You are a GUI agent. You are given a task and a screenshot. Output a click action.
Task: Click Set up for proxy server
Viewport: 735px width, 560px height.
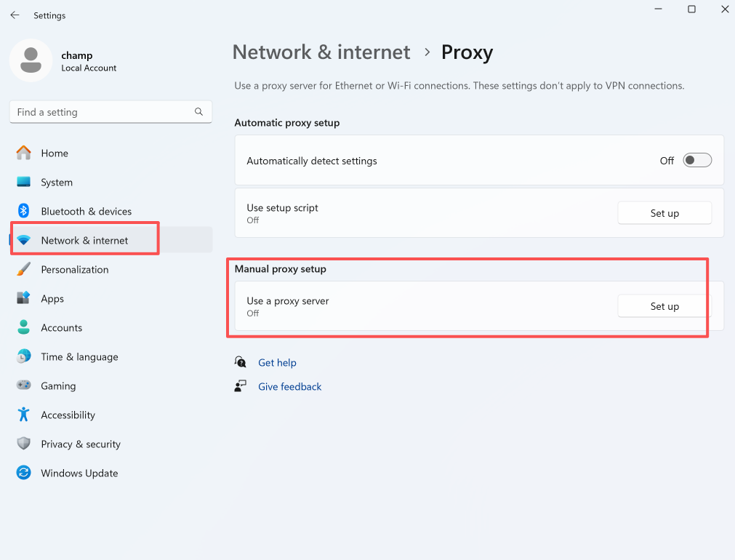pyautogui.click(x=664, y=306)
